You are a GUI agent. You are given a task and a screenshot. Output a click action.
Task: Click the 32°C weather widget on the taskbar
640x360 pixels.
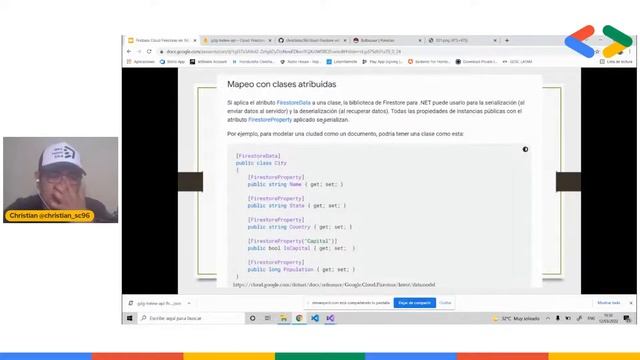(516, 318)
